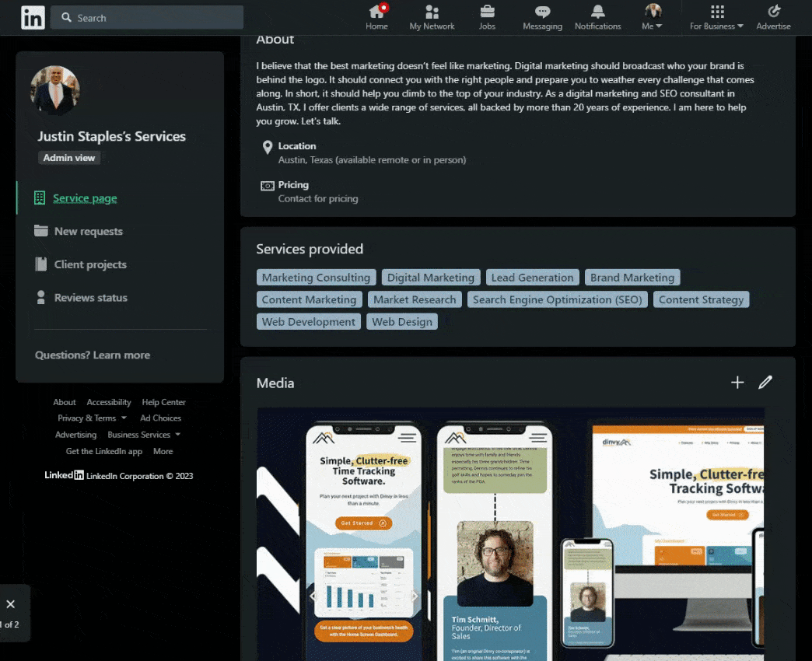This screenshot has height=661, width=812.
Task: Select the Service page menu item
Action: [85, 198]
